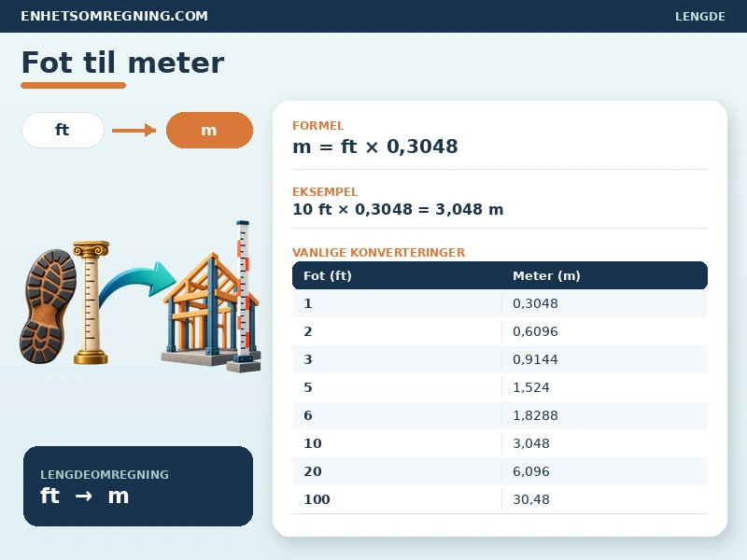Image resolution: width=747 pixels, height=560 pixels.
Task: Select the 6,096 table cell
Action: tap(530, 472)
